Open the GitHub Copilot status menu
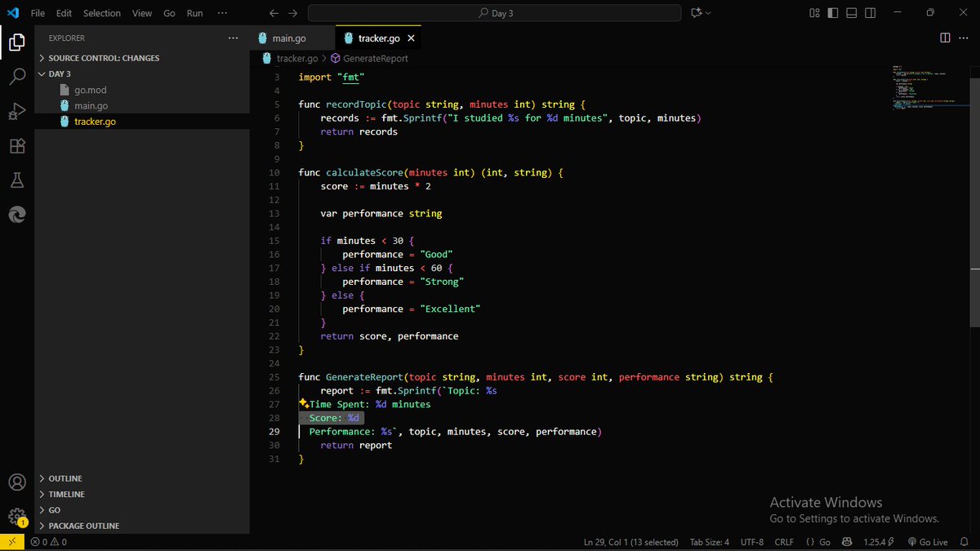Screen dimensions: 980x551 coord(847,541)
